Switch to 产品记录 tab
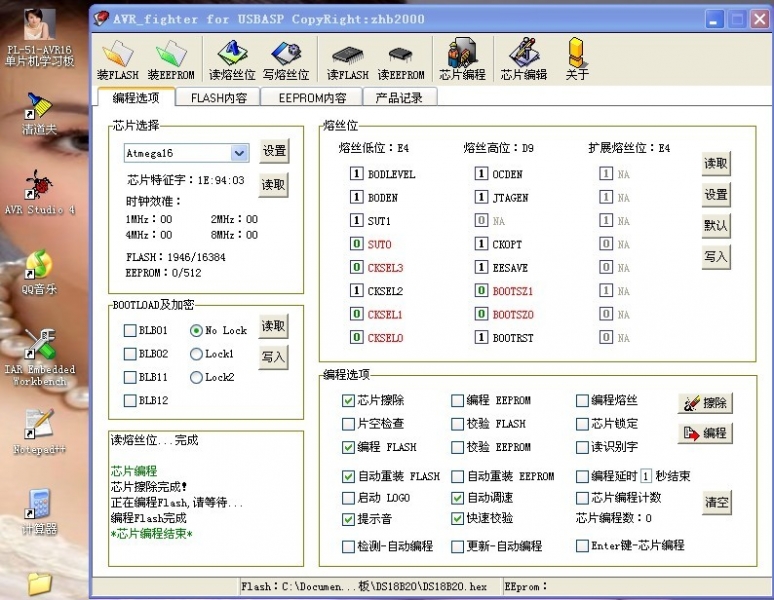The height and width of the screenshot is (600, 774). click(x=399, y=98)
